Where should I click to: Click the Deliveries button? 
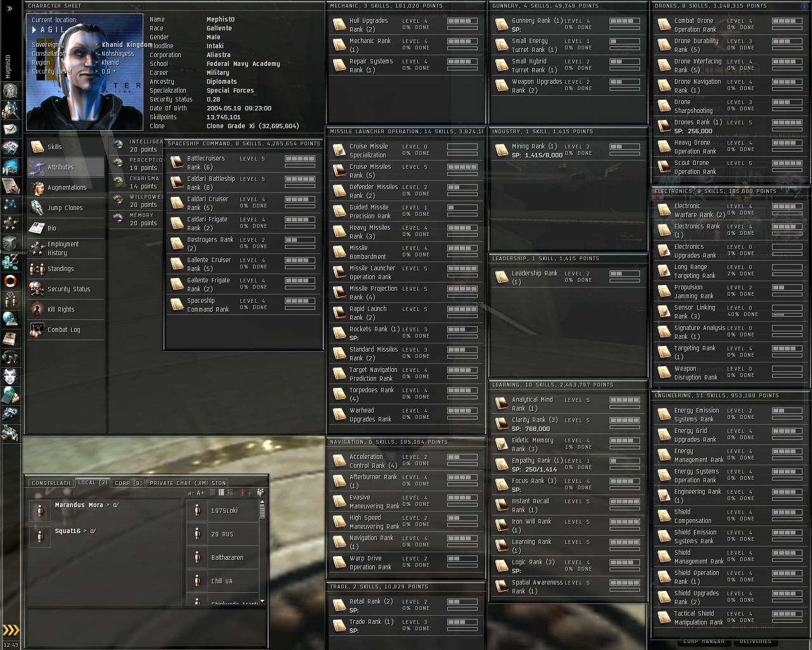pyautogui.click(x=756, y=642)
